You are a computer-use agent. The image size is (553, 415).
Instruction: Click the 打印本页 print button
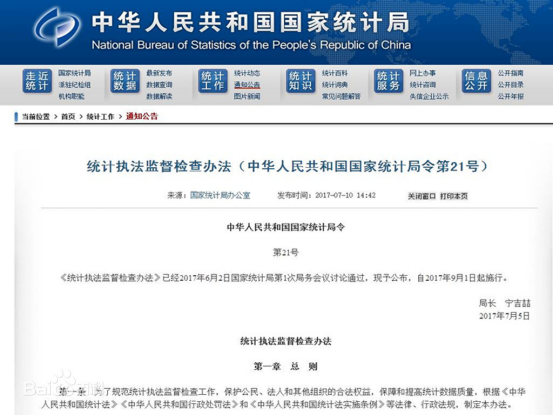click(x=454, y=196)
